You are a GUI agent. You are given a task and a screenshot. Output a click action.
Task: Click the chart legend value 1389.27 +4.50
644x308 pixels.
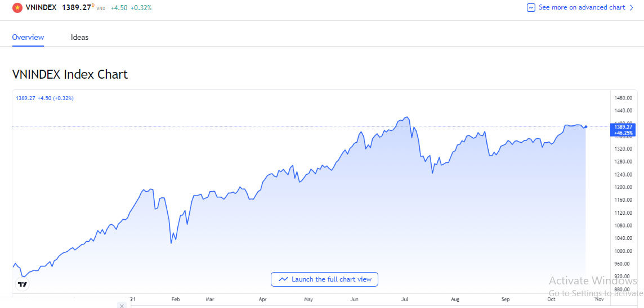(x=44, y=98)
